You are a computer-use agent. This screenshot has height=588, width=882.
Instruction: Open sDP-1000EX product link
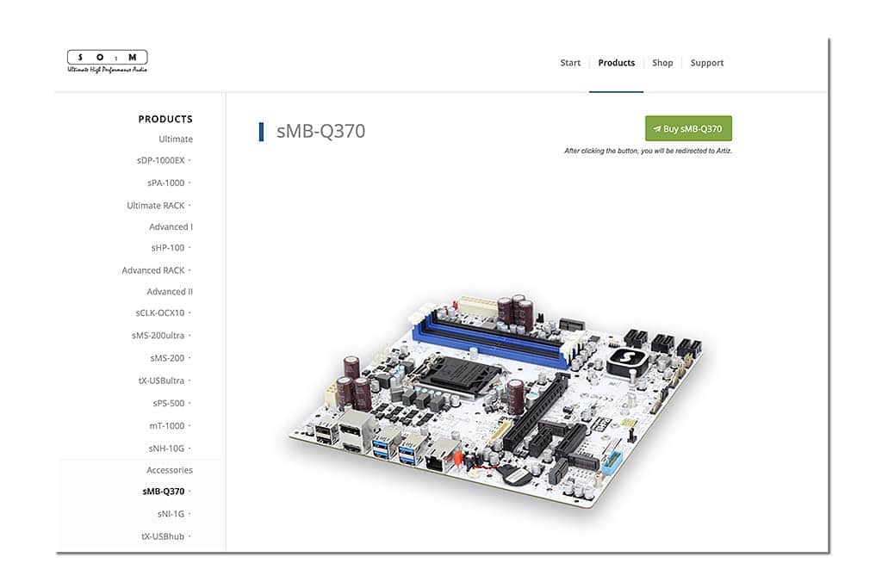point(160,160)
